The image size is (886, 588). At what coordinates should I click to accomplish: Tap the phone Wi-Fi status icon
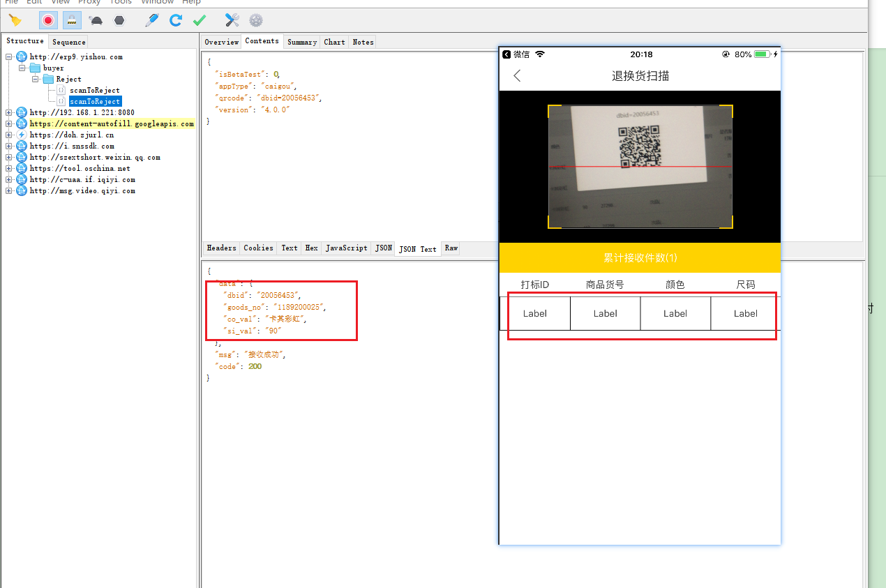tap(539, 54)
